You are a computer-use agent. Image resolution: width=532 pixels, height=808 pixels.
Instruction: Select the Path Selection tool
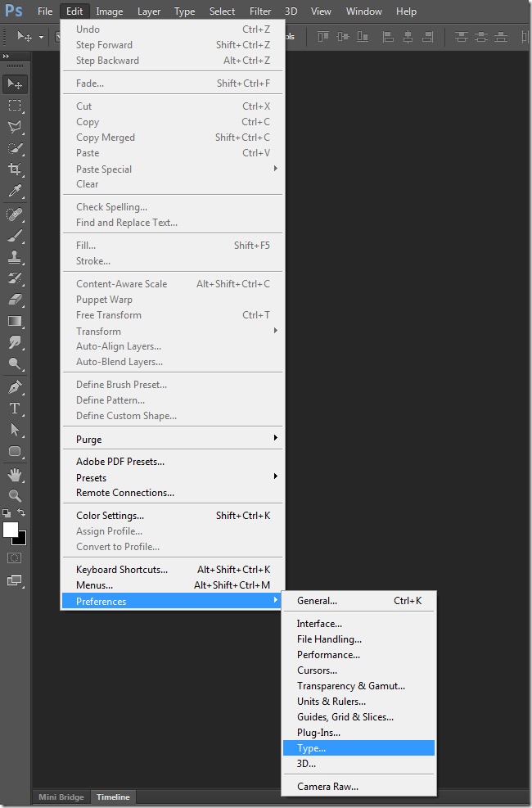tap(15, 429)
